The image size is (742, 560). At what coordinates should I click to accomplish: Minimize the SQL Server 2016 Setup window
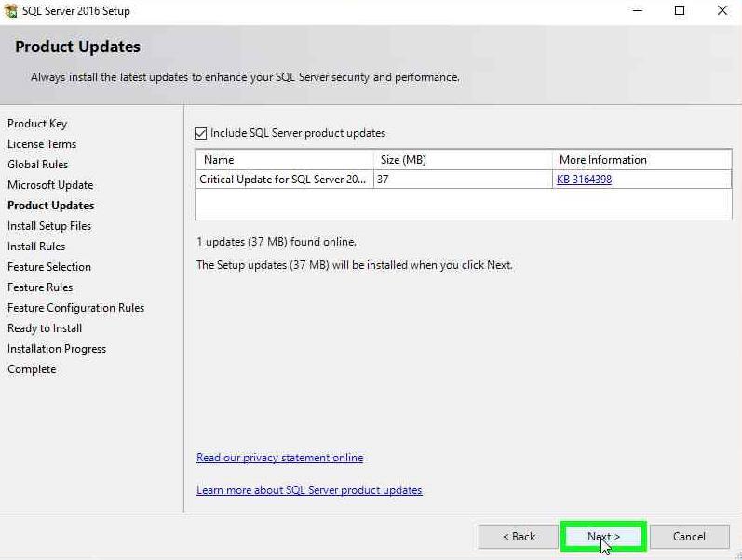point(638,10)
